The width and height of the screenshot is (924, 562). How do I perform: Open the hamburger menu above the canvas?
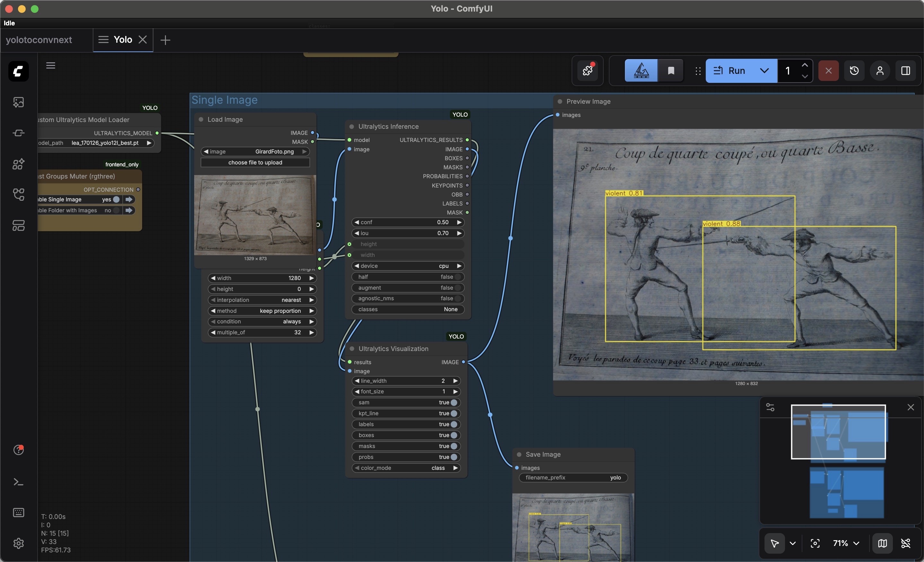click(51, 66)
